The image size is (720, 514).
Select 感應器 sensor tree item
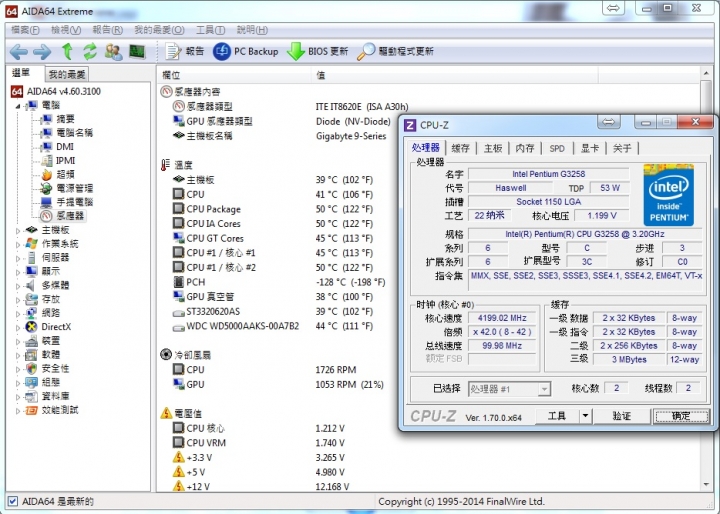coord(62,215)
